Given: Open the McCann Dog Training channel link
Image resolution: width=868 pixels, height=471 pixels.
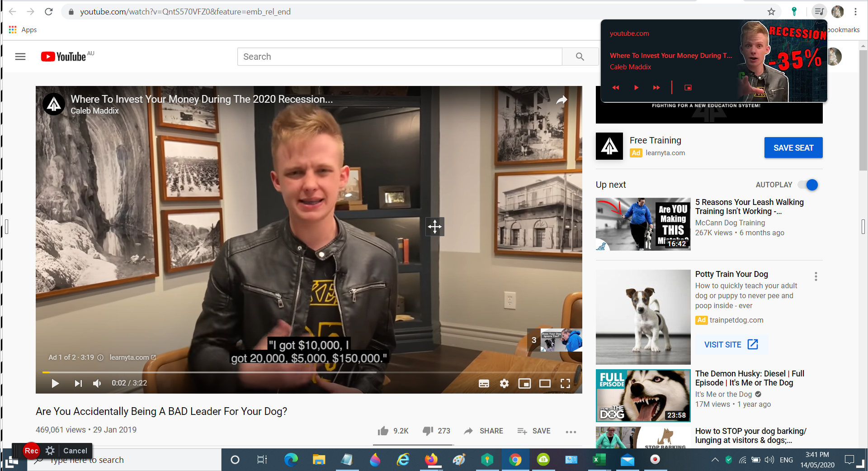Looking at the screenshot, I should click(x=730, y=223).
